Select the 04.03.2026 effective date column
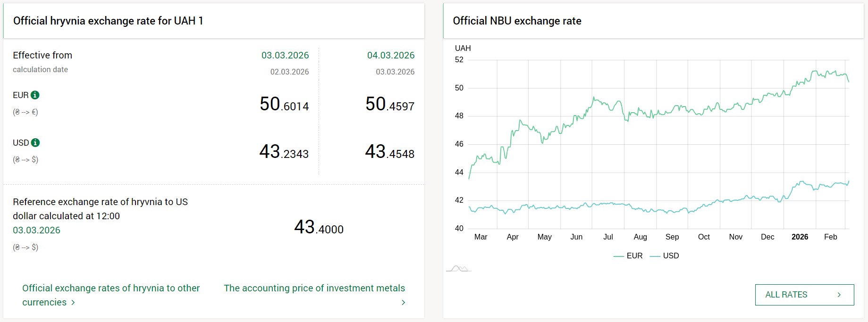 coord(391,55)
